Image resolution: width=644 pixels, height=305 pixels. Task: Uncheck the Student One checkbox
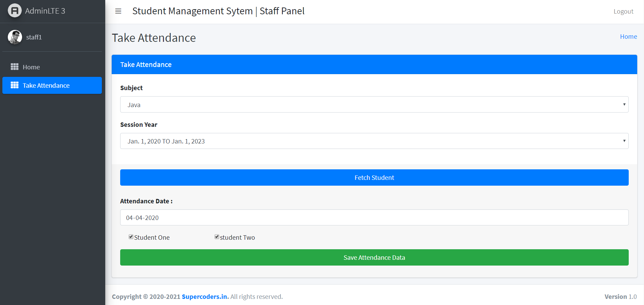(x=131, y=237)
